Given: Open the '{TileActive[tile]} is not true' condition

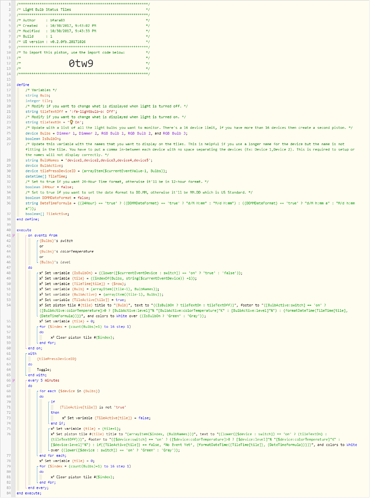Looking at the screenshot, I should click(93, 408).
